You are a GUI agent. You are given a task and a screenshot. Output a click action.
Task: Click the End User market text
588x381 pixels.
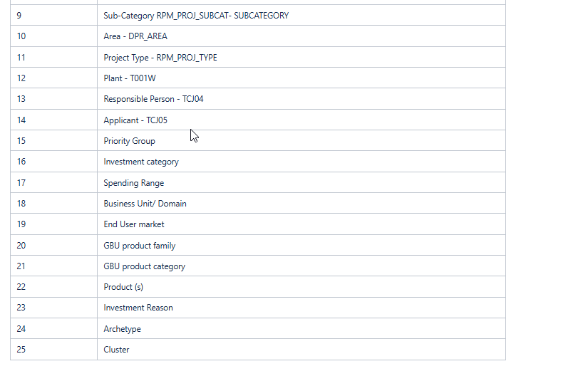point(134,224)
